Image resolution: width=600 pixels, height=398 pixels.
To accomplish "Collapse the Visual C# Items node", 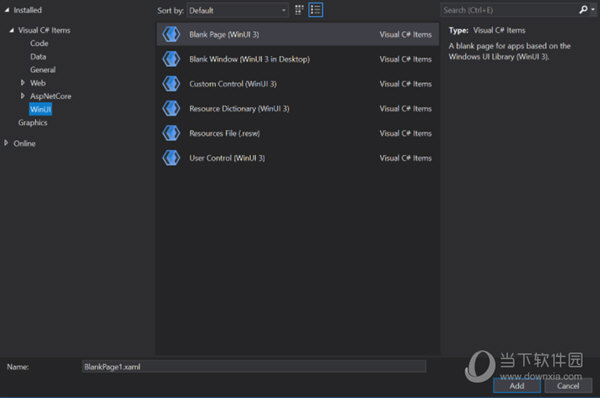I will (11, 30).
